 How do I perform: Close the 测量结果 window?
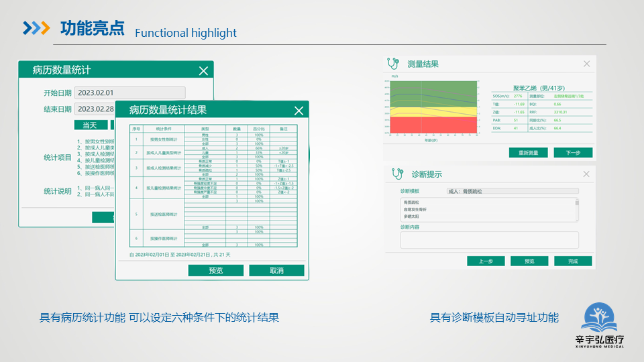tap(586, 64)
